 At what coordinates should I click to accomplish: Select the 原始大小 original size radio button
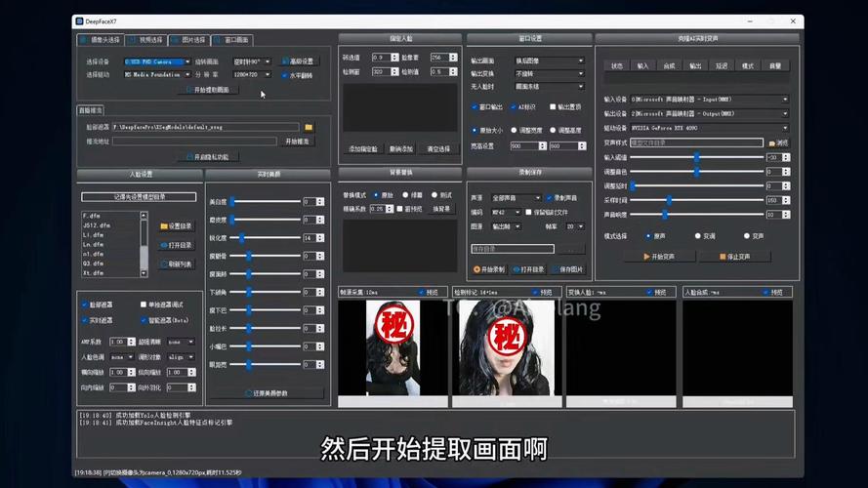pos(475,131)
